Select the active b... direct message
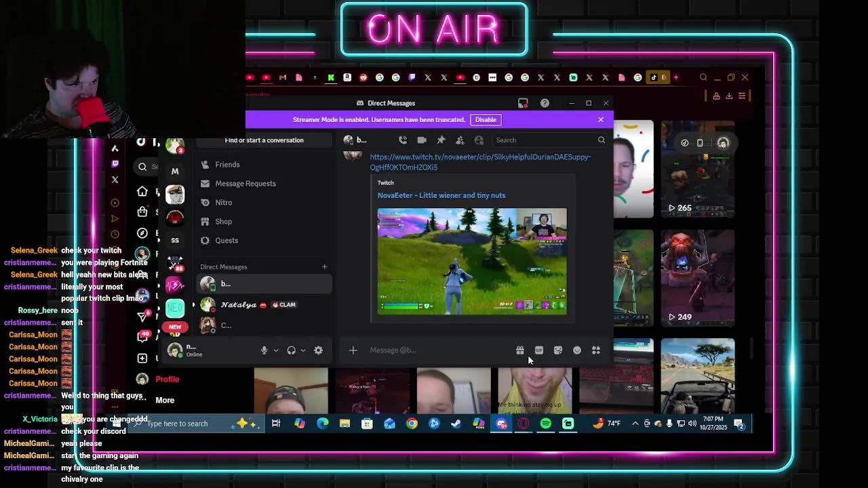The image size is (868, 488). point(264,284)
